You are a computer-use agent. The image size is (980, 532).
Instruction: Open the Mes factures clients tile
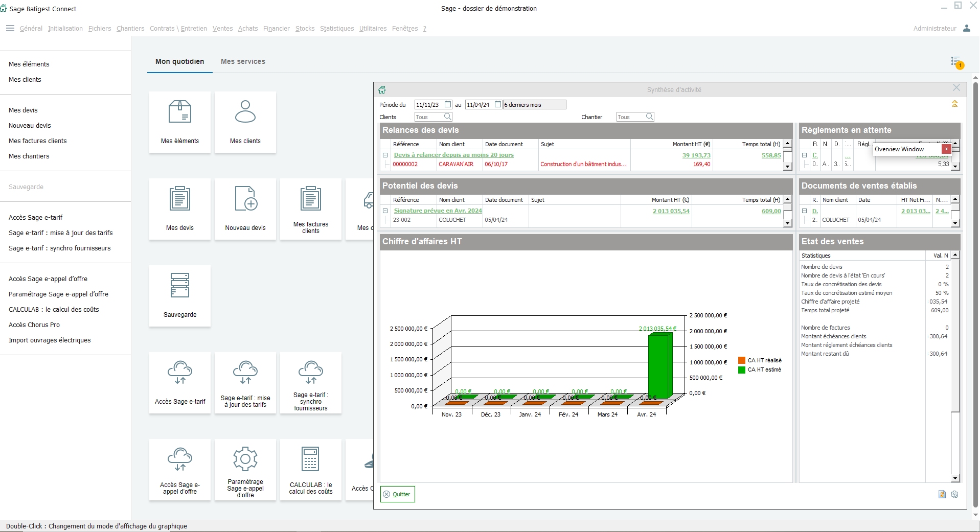[x=311, y=209]
